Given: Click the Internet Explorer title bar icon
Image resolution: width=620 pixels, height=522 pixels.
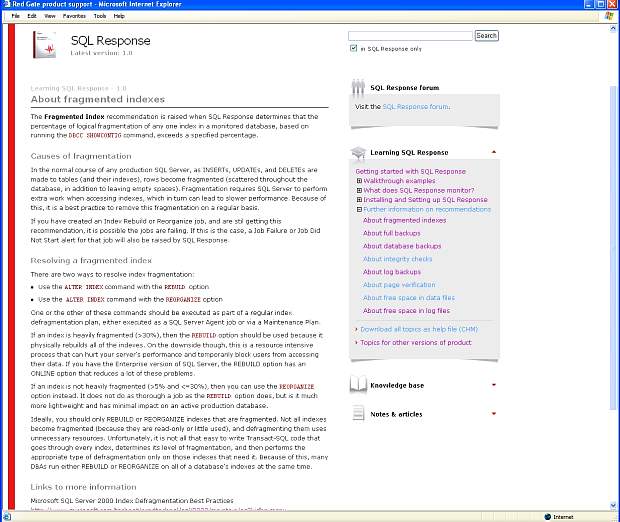Looking at the screenshot, I should pyautogui.click(x=6, y=4).
